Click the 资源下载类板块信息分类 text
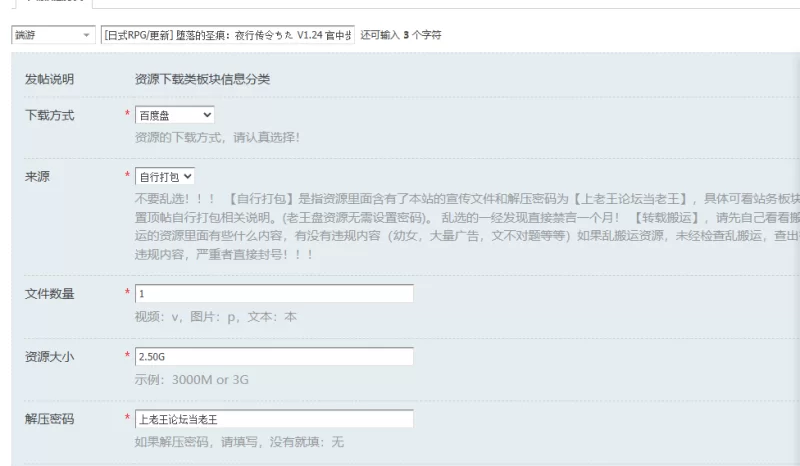The width and height of the screenshot is (800, 466). pyautogui.click(x=203, y=79)
